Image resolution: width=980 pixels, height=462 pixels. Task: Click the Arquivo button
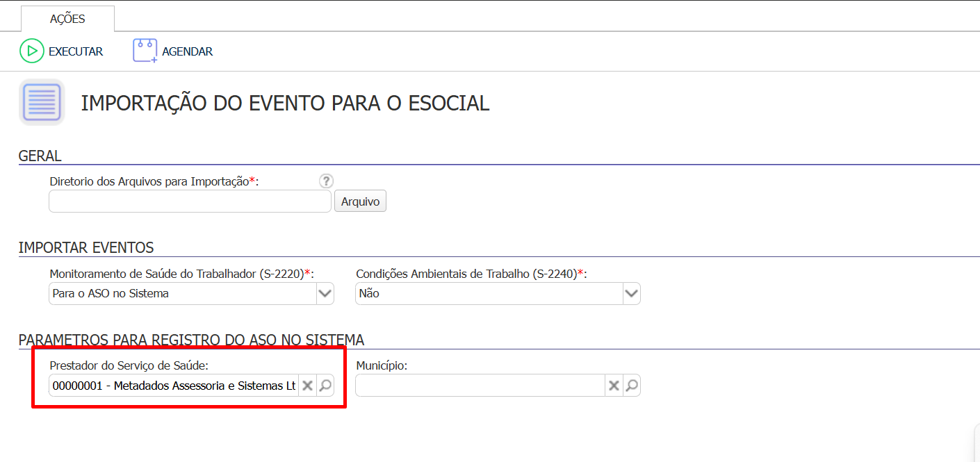tap(360, 201)
